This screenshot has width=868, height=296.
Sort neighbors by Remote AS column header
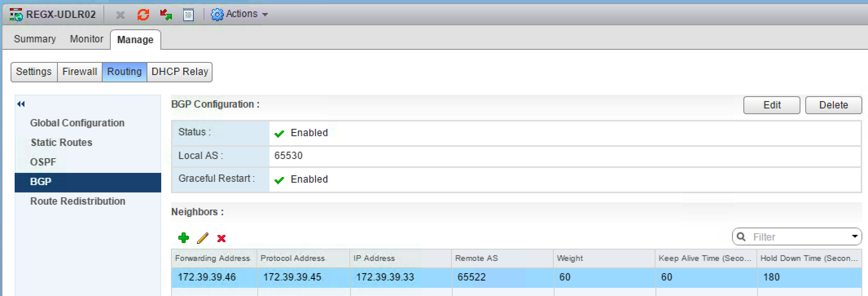[x=476, y=258]
